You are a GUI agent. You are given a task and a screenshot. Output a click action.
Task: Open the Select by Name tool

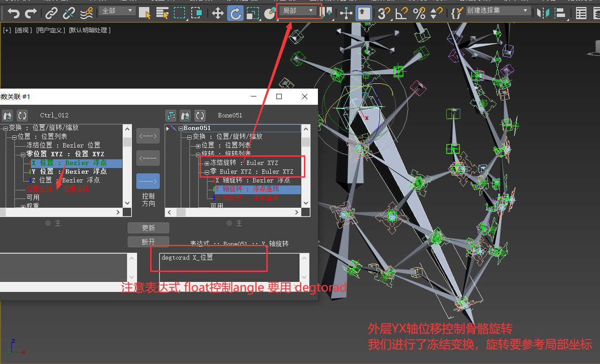pyautogui.click(x=162, y=13)
